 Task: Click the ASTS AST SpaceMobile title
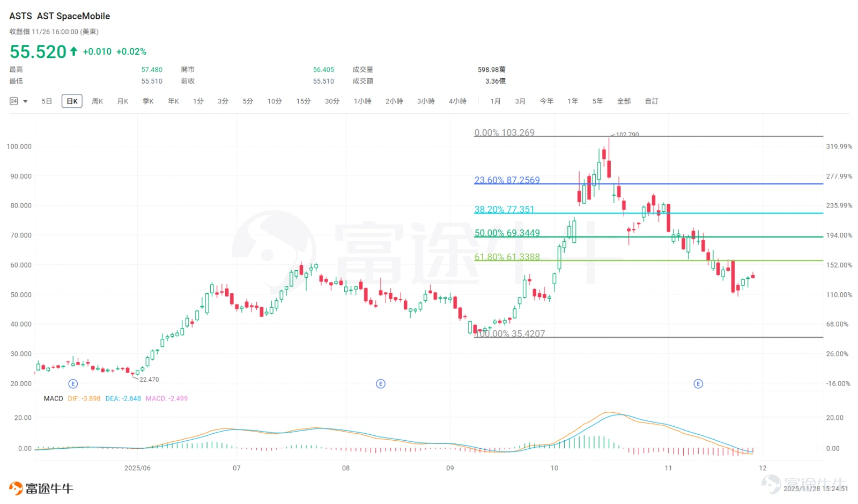[x=60, y=16]
